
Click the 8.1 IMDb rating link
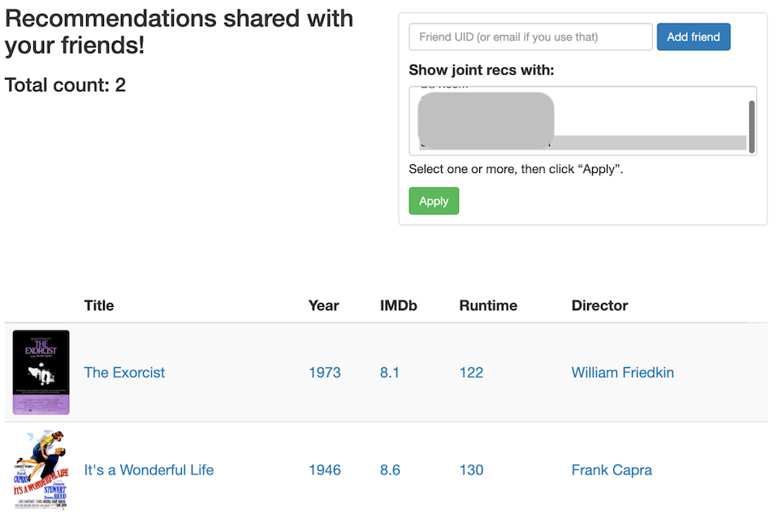390,373
